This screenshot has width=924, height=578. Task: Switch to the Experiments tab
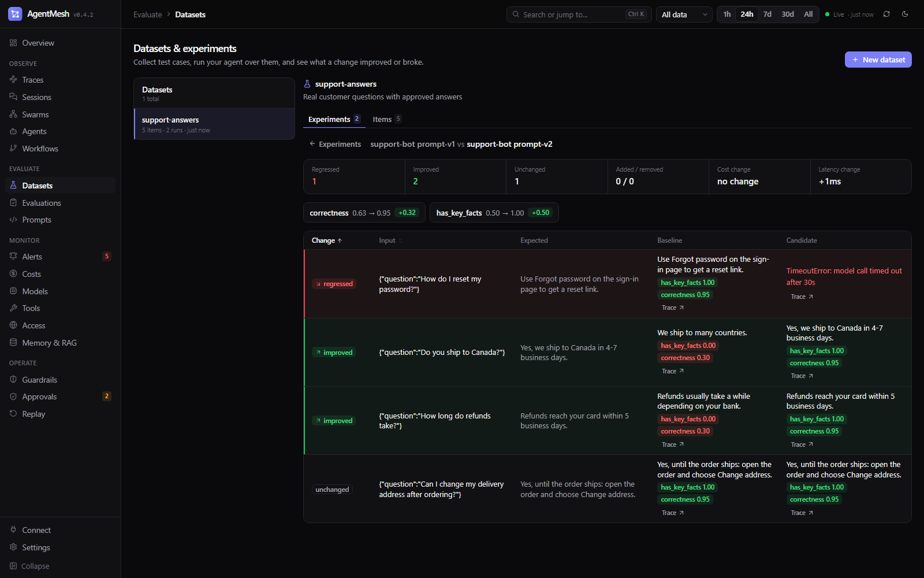click(334, 119)
